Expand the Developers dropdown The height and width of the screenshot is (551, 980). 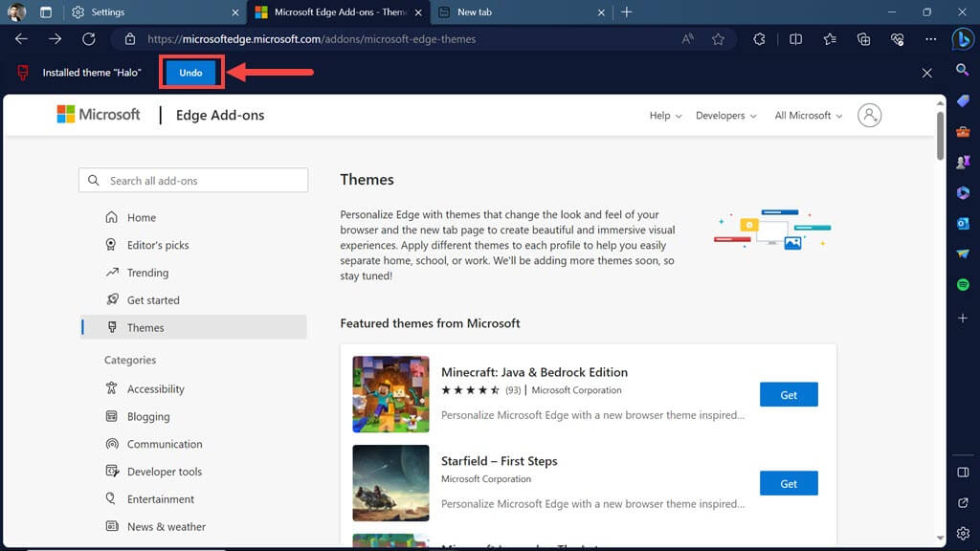[x=725, y=116]
